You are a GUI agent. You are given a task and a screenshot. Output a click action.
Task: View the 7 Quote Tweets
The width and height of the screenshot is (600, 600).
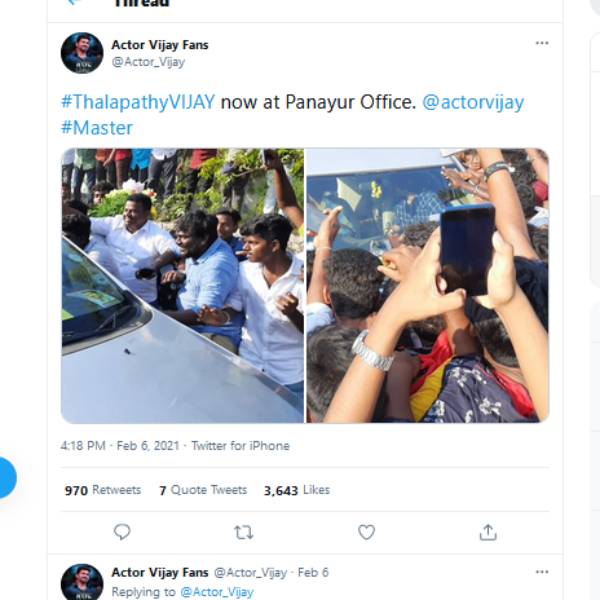pyautogui.click(x=203, y=490)
